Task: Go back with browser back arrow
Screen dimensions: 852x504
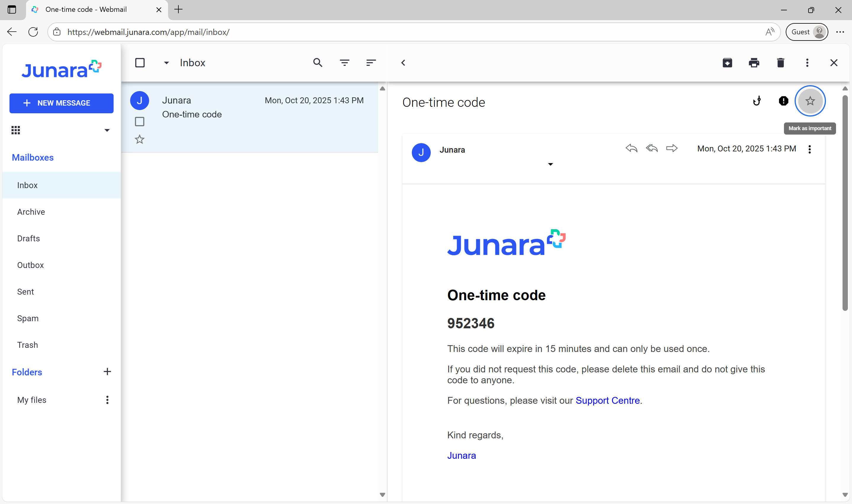Action: click(12, 32)
